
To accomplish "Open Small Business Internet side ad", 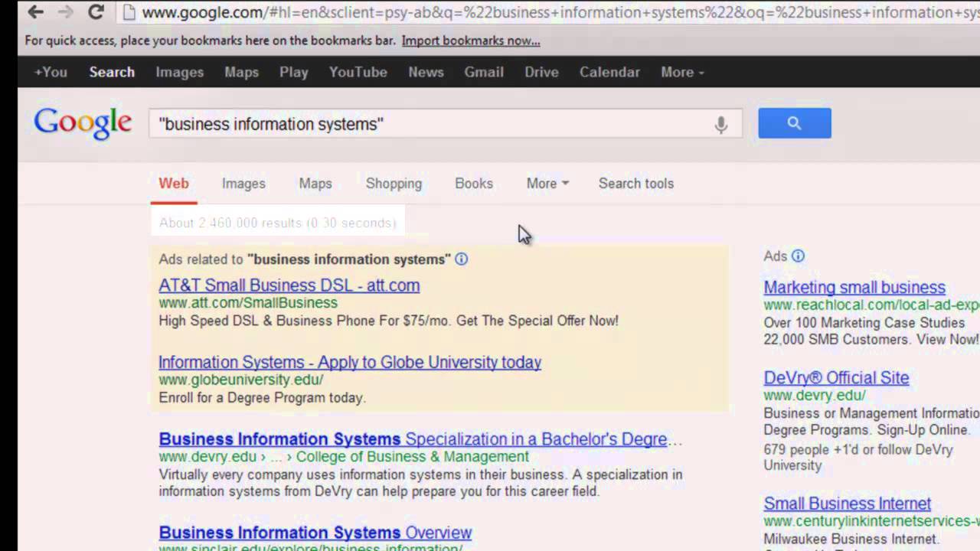I will [x=848, y=504].
